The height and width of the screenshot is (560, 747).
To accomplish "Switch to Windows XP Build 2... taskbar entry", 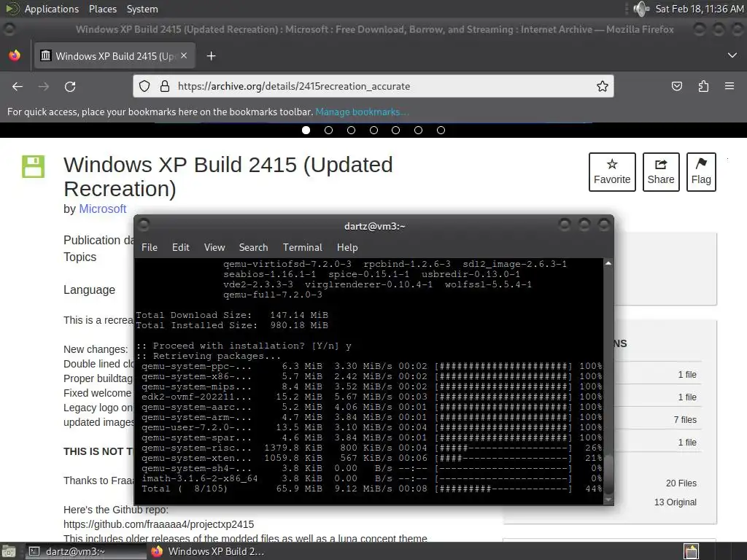I will [x=207, y=551].
